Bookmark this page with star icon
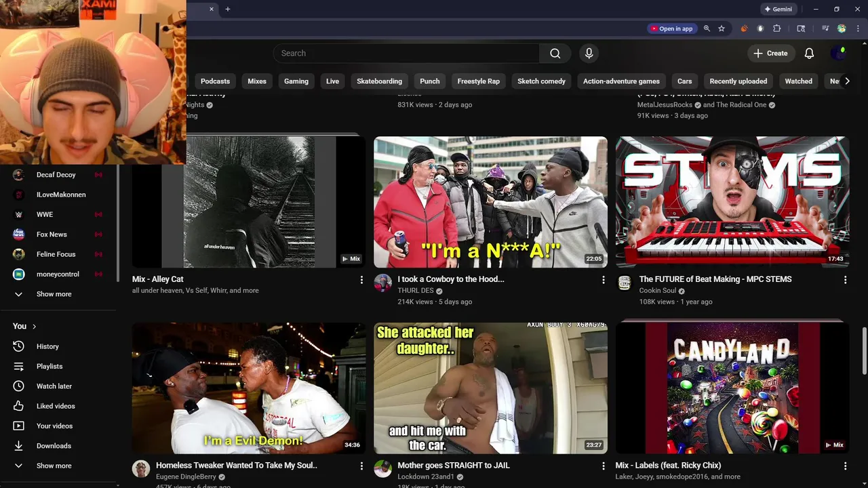 coord(722,28)
